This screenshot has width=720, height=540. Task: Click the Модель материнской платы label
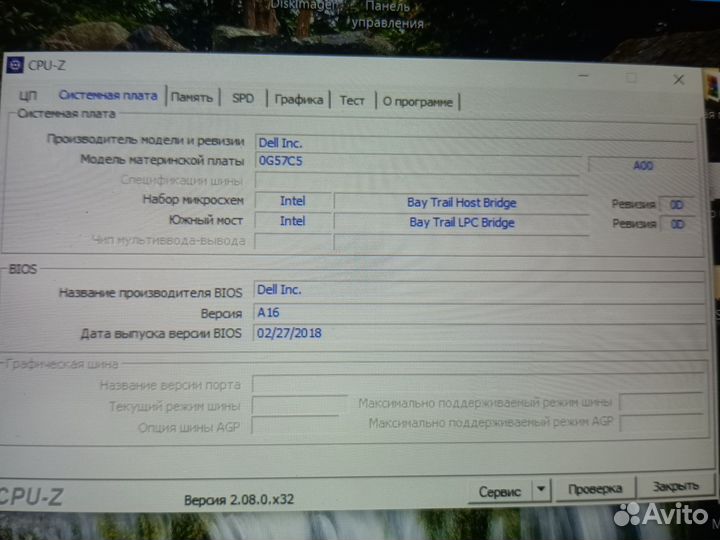tap(162, 160)
